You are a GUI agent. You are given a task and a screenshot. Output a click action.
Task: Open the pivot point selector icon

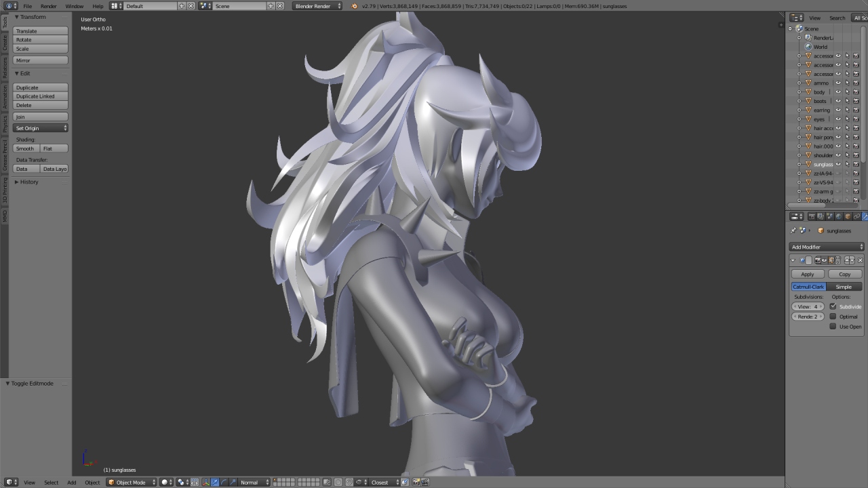(x=182, y=482)
